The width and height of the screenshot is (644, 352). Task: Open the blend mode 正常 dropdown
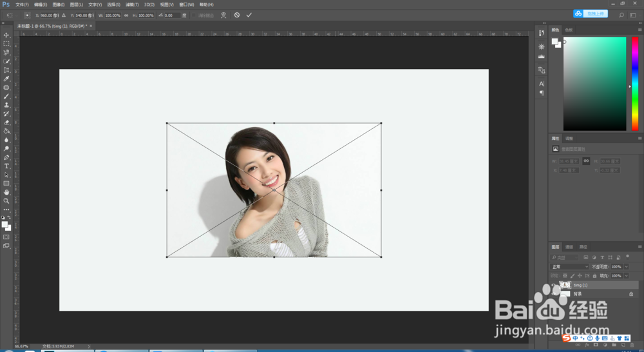[569, 266]
